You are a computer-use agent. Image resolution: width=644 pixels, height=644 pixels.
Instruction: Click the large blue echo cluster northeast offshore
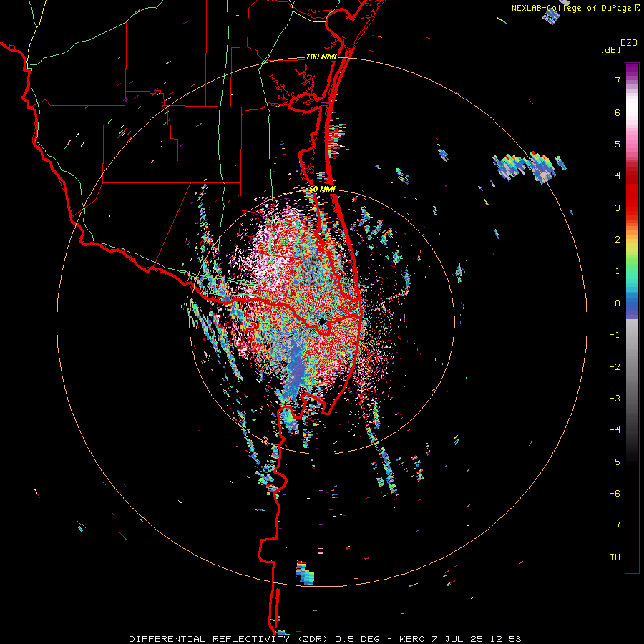tap(528, 166)
